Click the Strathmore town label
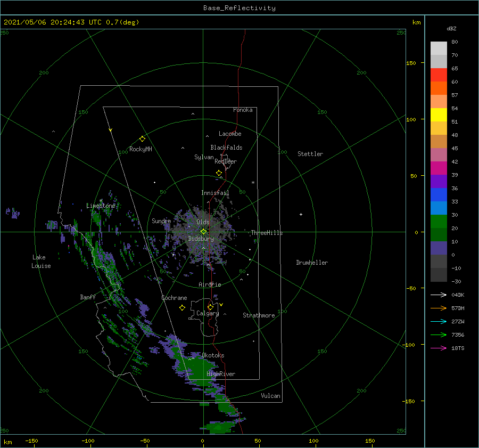The image size is (479, 448). tap(259, 315)
